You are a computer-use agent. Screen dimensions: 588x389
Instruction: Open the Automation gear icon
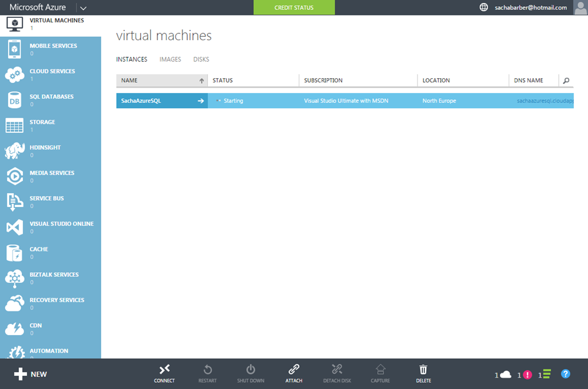coord(17,352)
